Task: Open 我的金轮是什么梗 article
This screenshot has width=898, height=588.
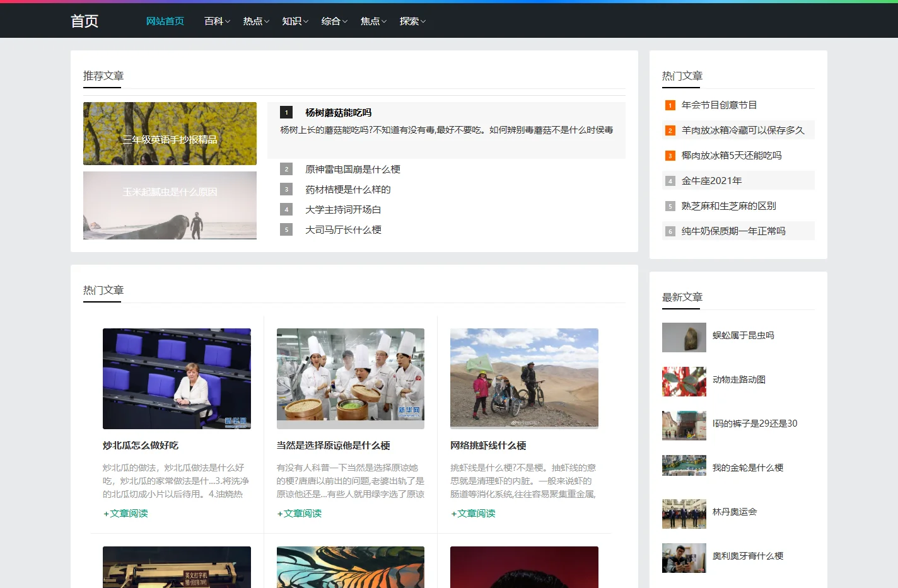Action: pos(748,468)
